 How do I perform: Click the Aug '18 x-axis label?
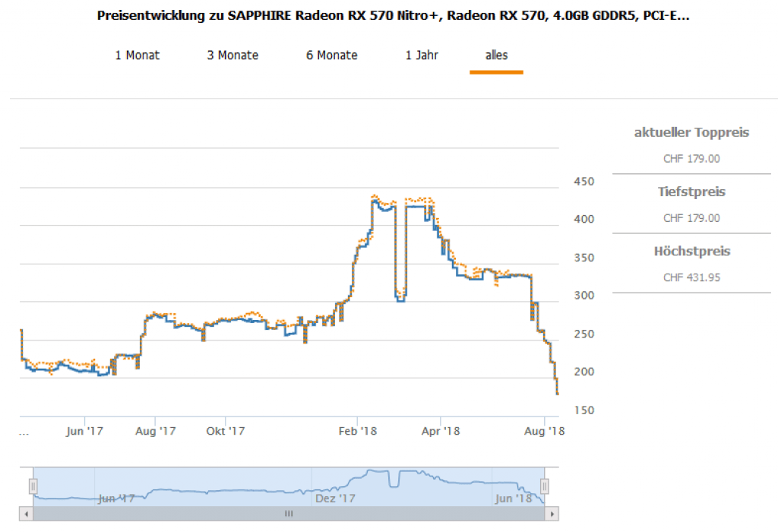(x=544, y=431)
